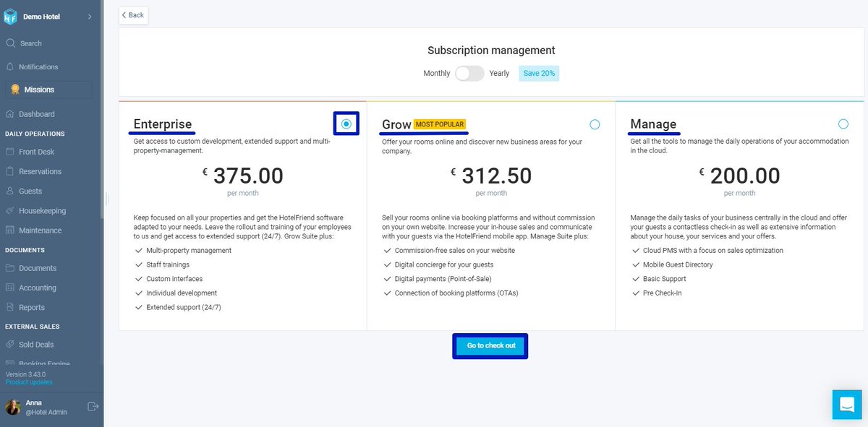Click the Housekeeping broom icon

click(x=10, y=211)
